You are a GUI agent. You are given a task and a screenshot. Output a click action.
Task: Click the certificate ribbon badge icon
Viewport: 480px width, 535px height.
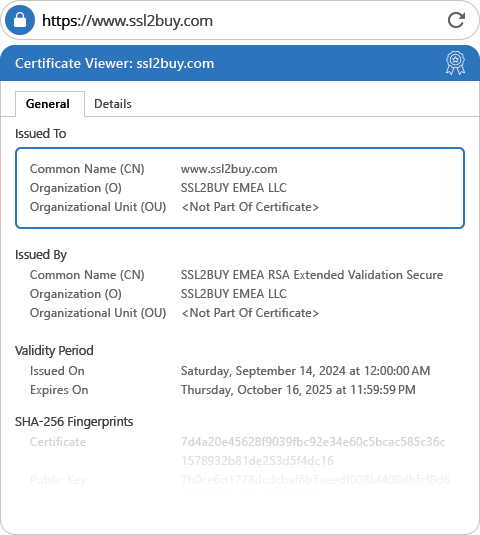[x=455, y=63]
